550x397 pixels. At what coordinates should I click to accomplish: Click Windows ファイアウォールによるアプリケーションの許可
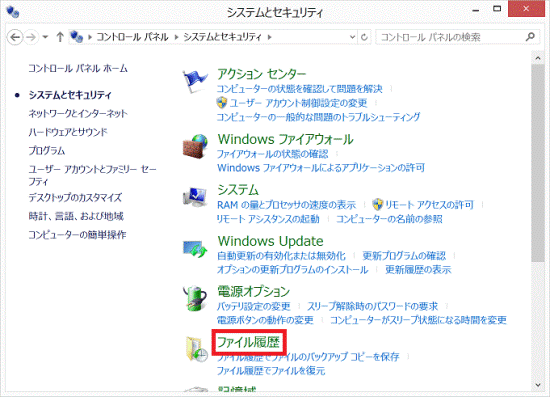[x=321, y=168]
